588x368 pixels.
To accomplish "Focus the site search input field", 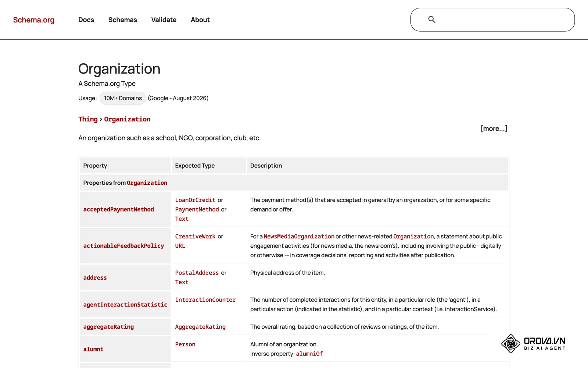I will pos(492,20).
